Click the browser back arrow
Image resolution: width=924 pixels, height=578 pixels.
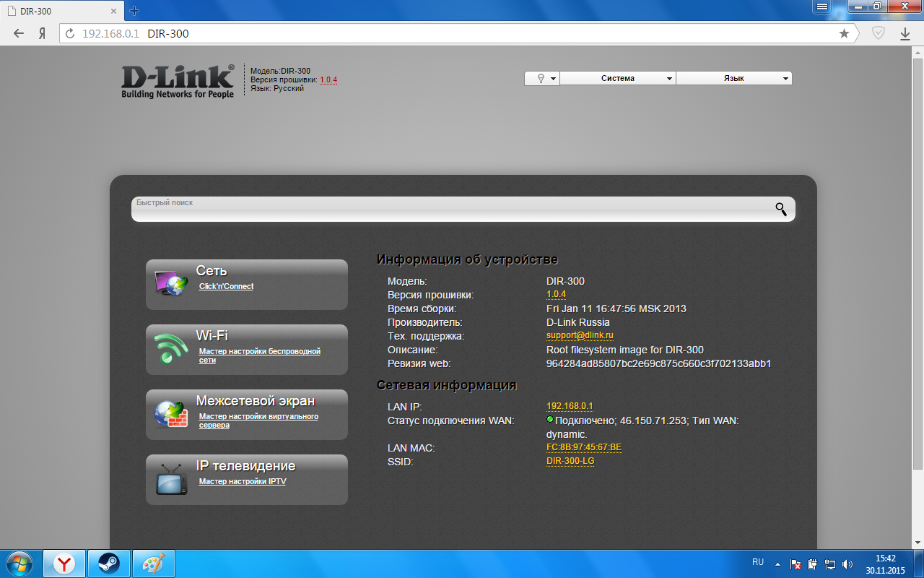point(19,34)
